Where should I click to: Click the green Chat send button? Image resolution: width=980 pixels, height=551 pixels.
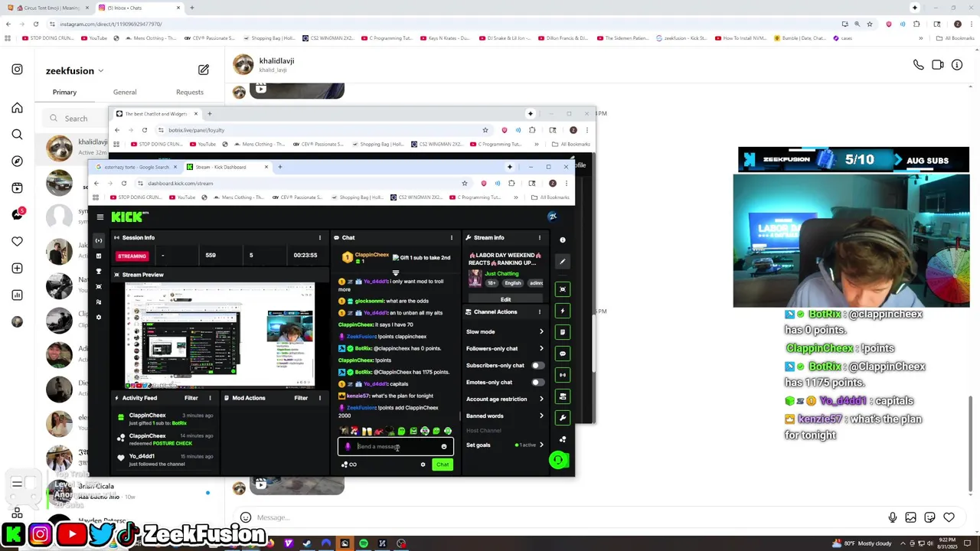(x=443, y=465)
